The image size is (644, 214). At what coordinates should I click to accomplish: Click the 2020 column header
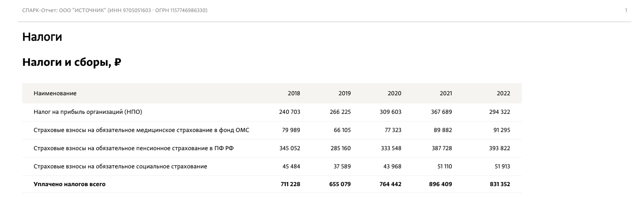pyautogui.click(x=395, y=93)
